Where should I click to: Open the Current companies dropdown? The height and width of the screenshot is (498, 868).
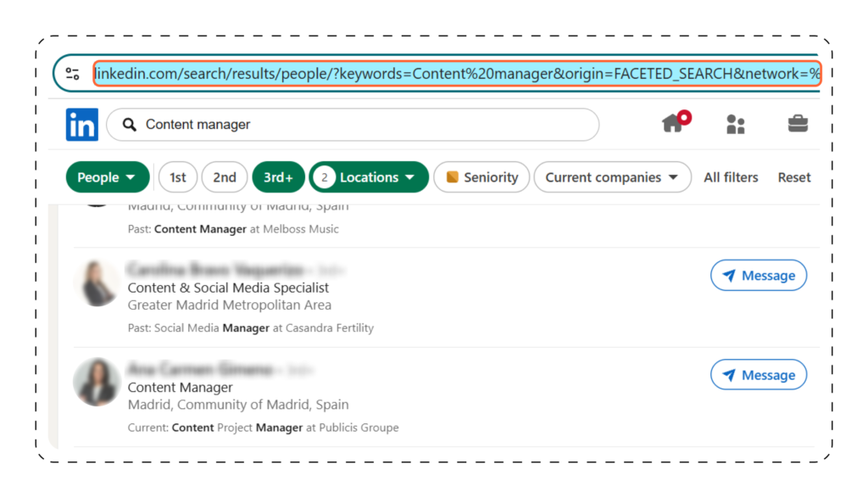pyautogui.click(x=612, y=177)
